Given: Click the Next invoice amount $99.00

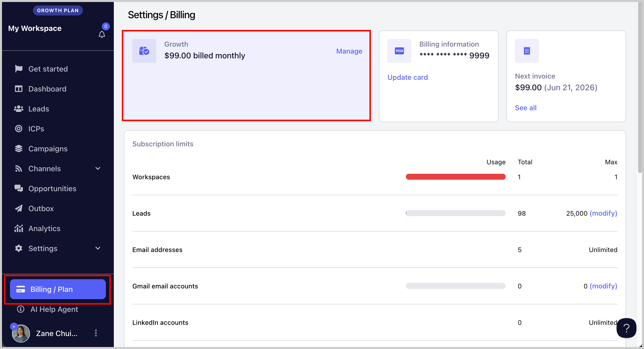Looking at the screenshot, I should coord(528,87).
